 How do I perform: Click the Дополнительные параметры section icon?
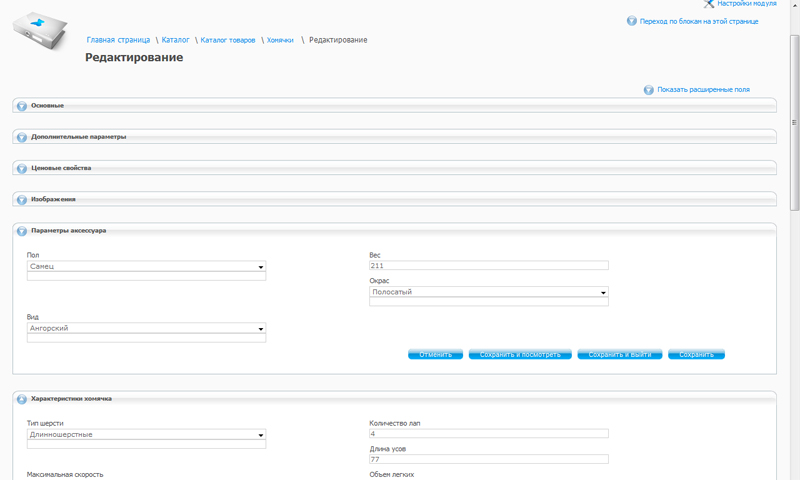click(22, 137)
